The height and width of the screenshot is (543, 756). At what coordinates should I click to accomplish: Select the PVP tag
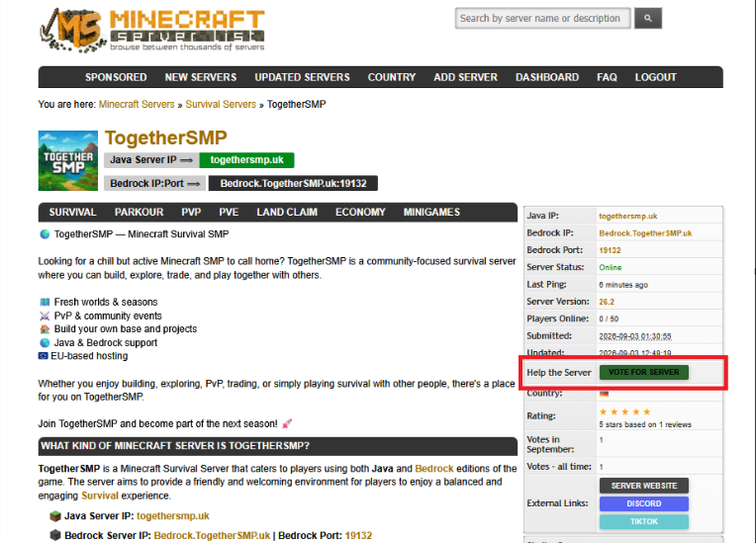tap(191, 212)
